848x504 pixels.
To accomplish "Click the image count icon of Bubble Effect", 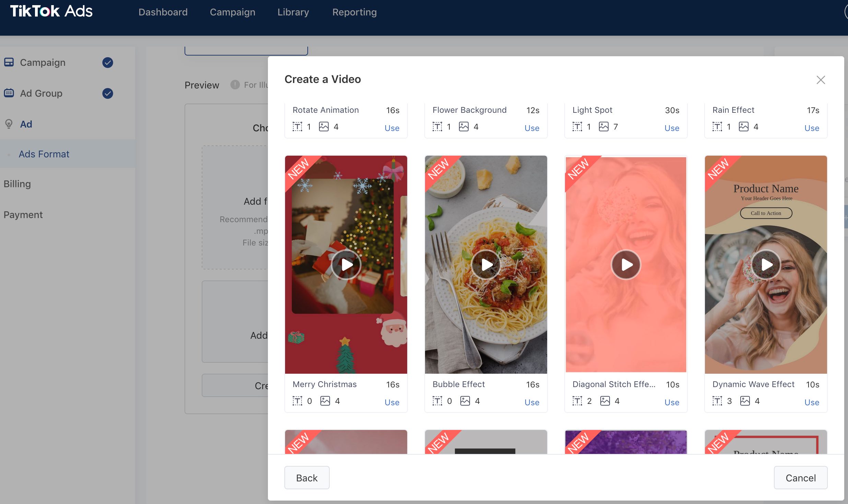I will coord(465,401).
